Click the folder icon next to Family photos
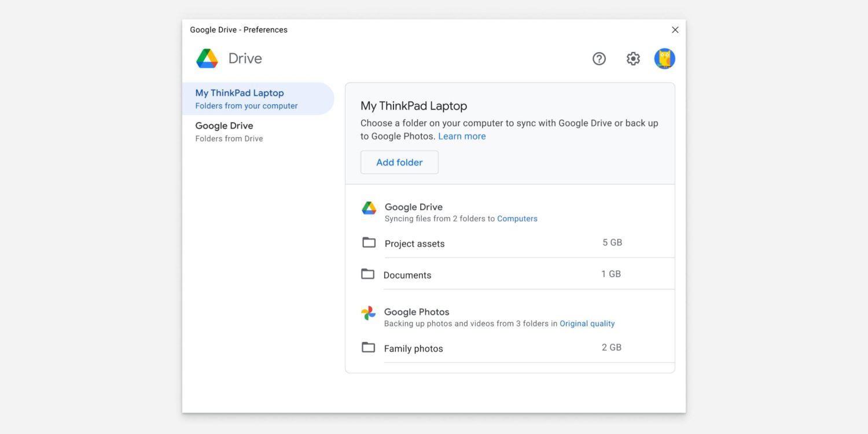This screenshot has height=434, width=868. click(x=369, y=347)
